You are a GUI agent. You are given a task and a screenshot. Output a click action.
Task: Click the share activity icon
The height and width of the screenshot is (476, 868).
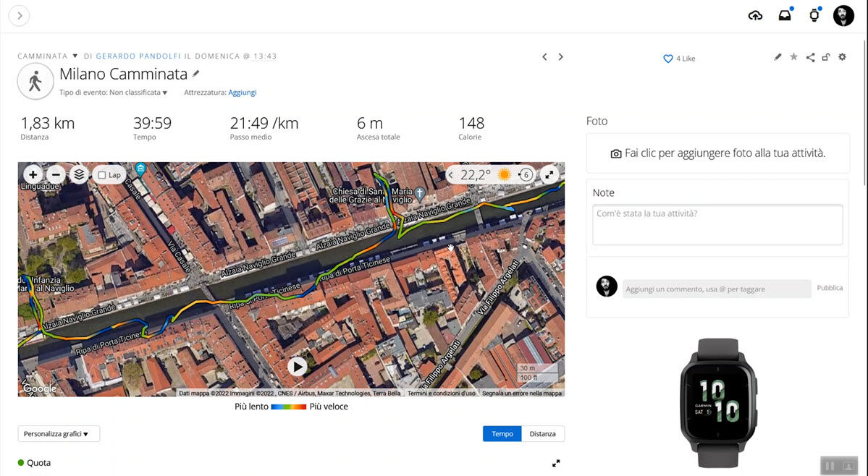(x=810, y=57)
